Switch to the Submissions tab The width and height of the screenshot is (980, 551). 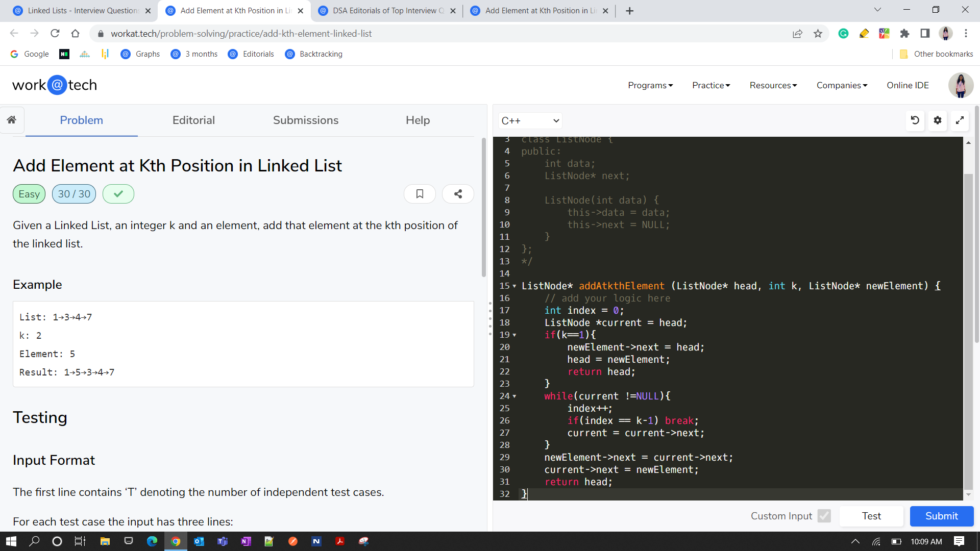(x=305, y=120)
